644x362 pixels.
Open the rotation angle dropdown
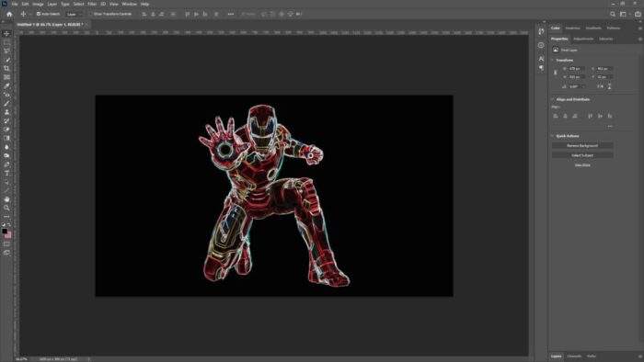pyautogui.click(x=583, y=86)
